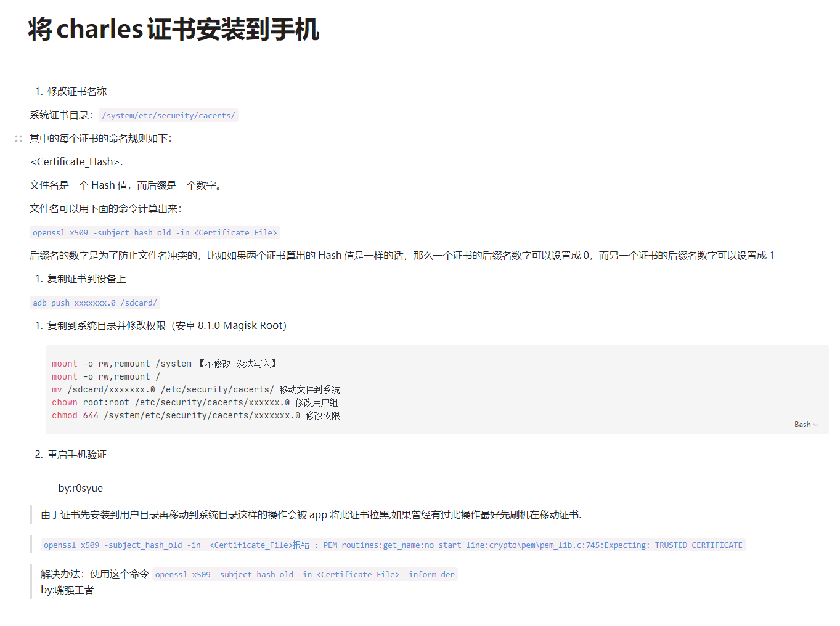840x626 pixels.
Task: Click the block drag handle icon
Action: click(18, 139)
